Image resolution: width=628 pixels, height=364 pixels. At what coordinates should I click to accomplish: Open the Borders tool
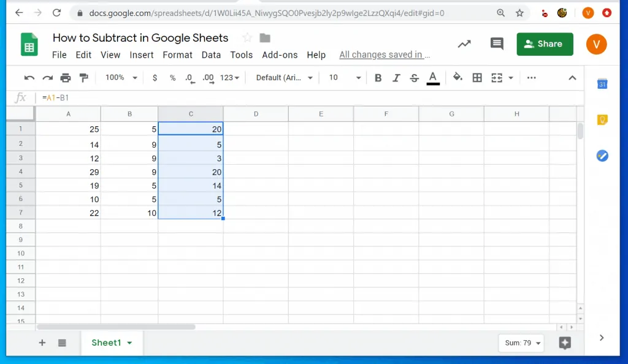(477, 77)
